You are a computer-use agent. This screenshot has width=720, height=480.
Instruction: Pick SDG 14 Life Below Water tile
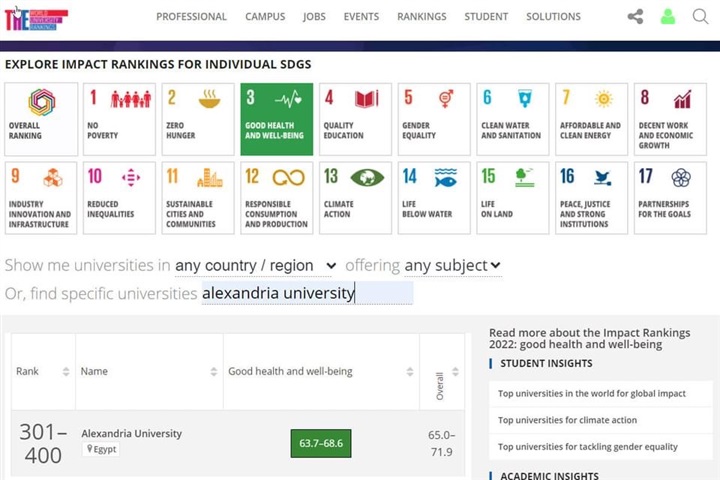(433, 197)
